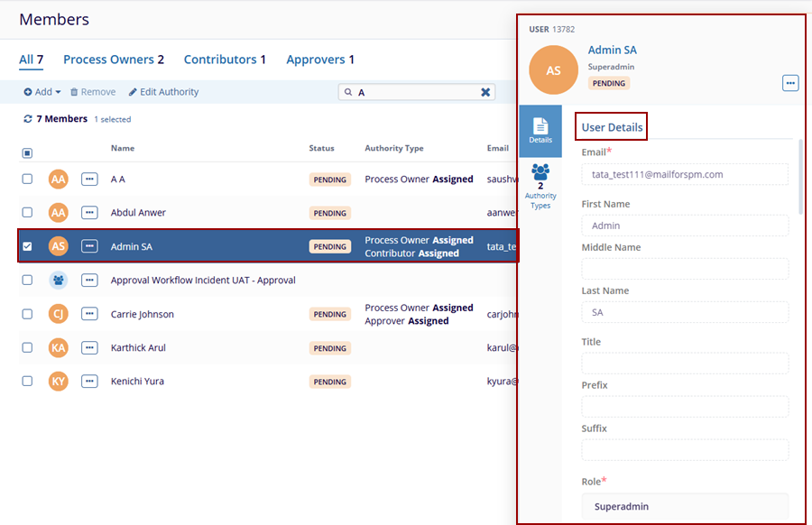
Task: Expand the Add dropdown menu
Action: tap(42, 92)
